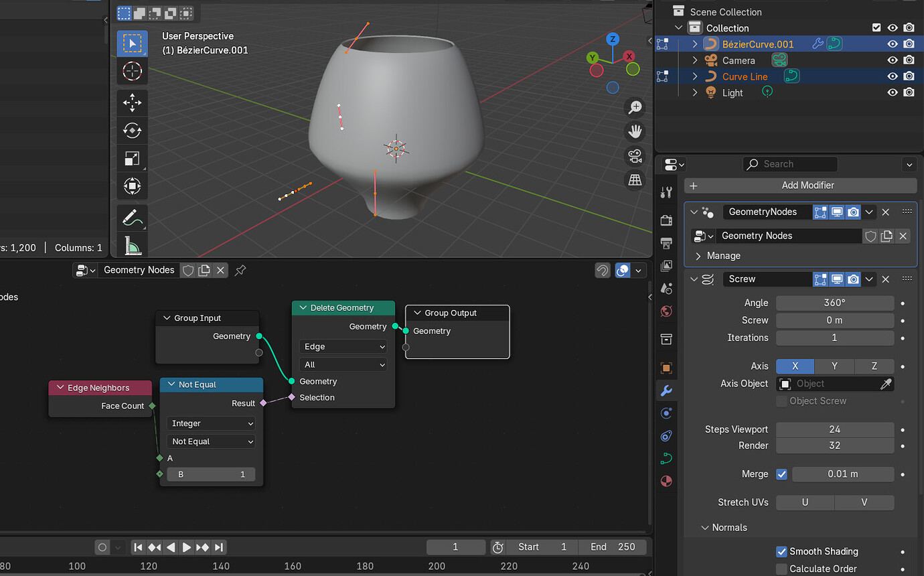Screen dimensions: 924x576
Task: Collapse the Edge Neighbors node
Action: pyautogui.click(x=60, y=388)
